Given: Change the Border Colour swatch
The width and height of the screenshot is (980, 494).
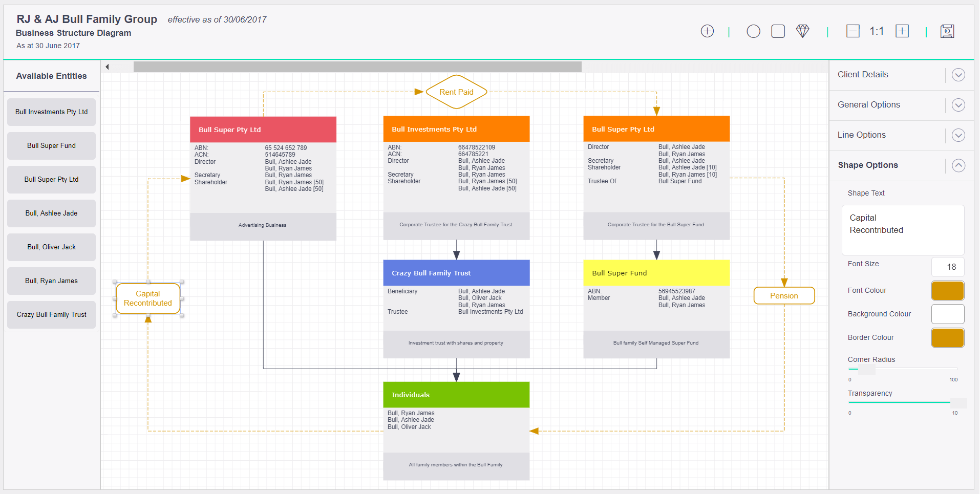Looking at the screenshot, I should pos(947,338).
